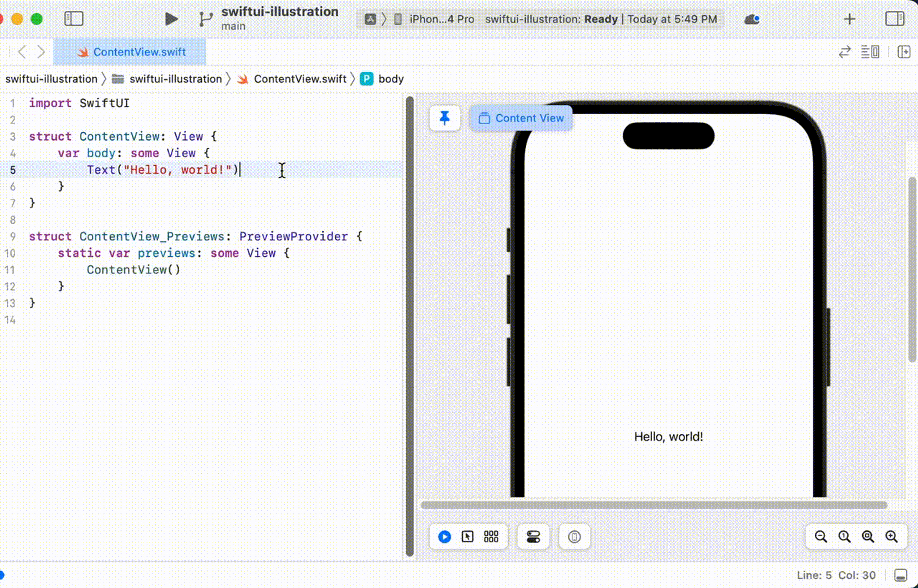918x588 pixels.
Task: Go back with the left chevron
Action: pyautogui.click(x=22, y=52)
